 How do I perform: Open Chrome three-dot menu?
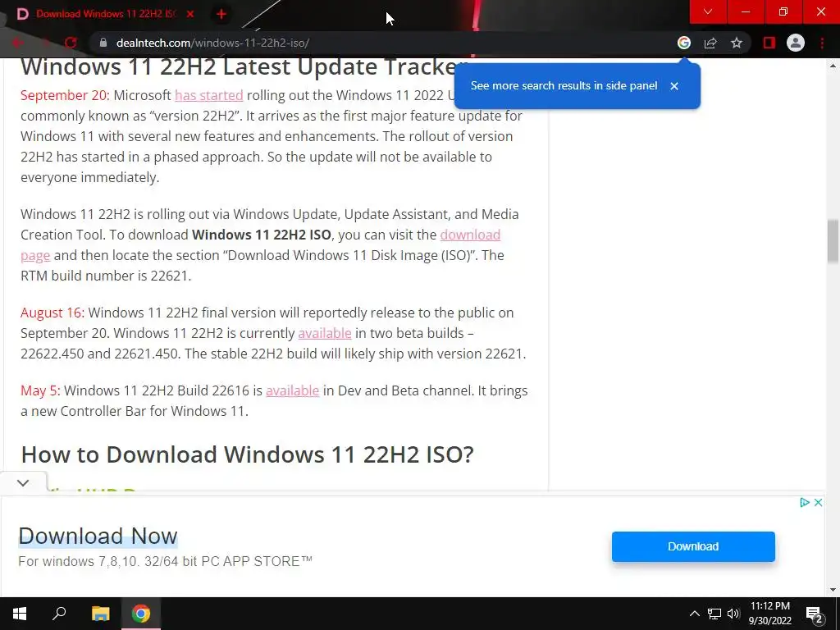822,43
